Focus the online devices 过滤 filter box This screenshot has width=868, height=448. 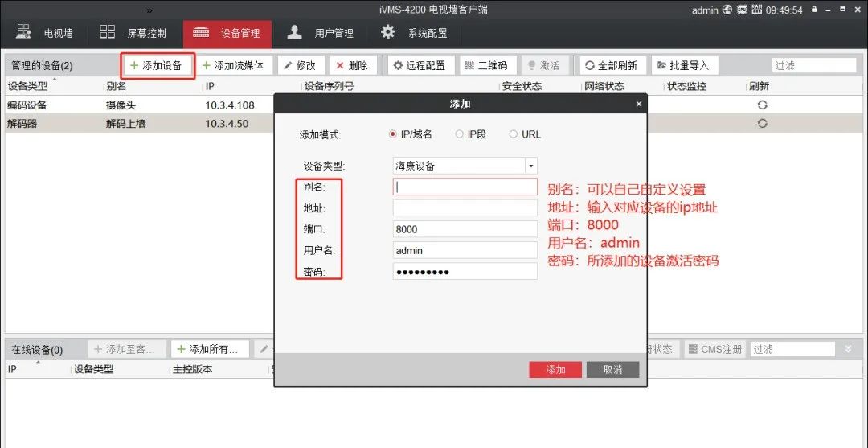[x=792, y=349]
